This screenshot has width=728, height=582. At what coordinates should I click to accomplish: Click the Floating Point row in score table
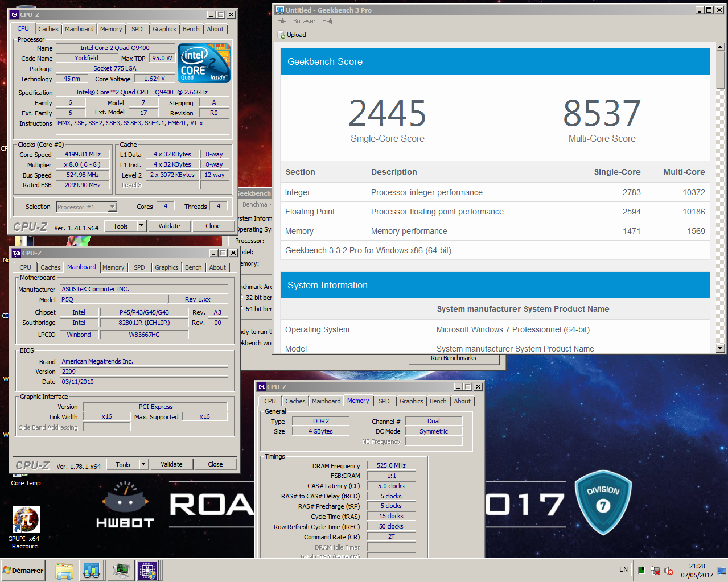pyautogui.click(x=495, y=212)
